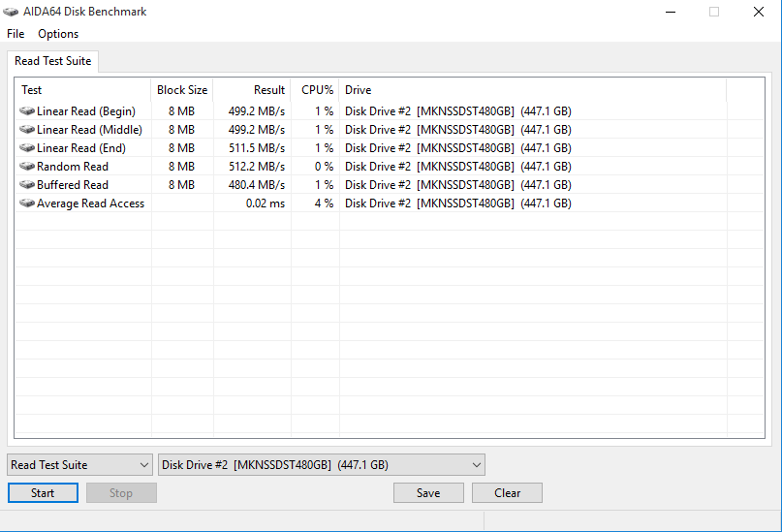Click the 0.02 ms result value
This screenshot has width=782, height=532.
(x=266, y=203)
